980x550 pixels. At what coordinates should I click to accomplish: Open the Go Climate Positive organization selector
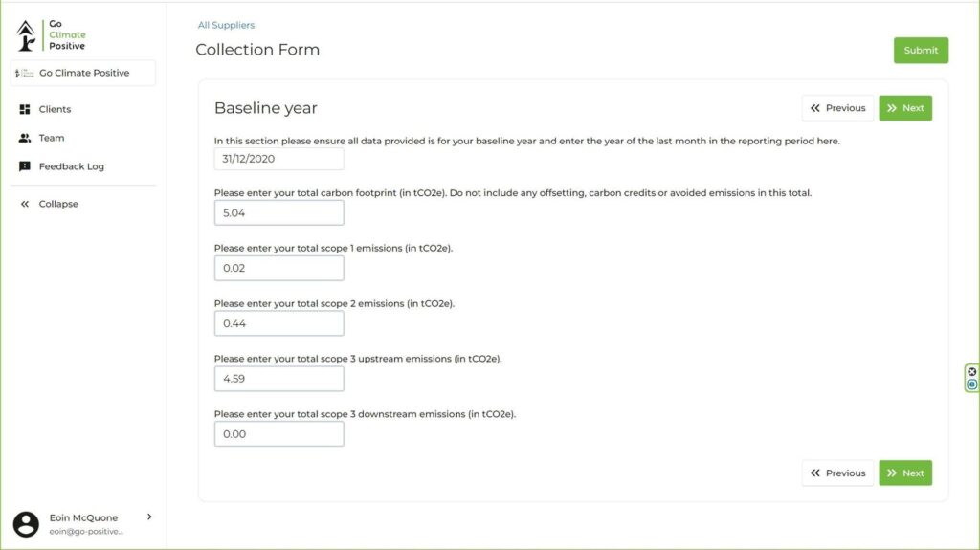83,73
